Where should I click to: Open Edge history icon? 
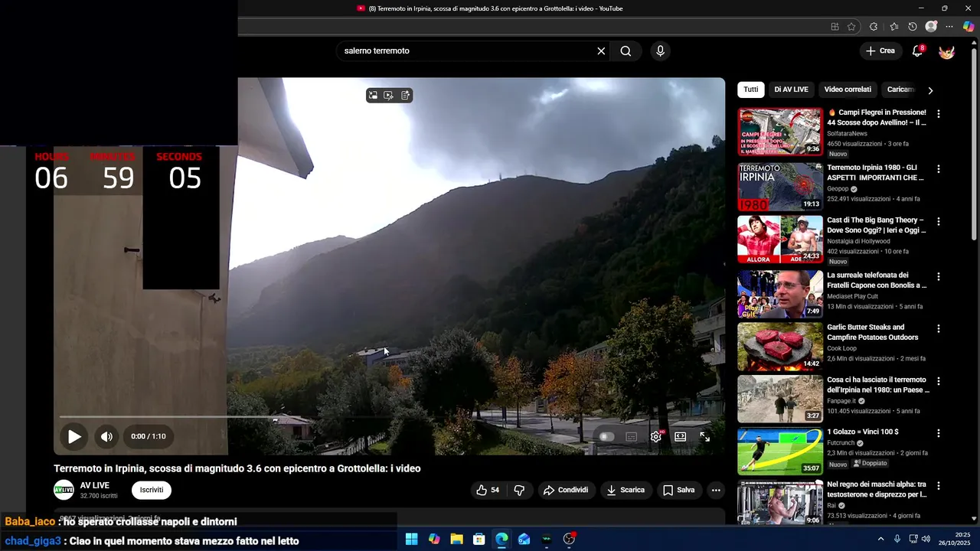click(x=913, y=27)
